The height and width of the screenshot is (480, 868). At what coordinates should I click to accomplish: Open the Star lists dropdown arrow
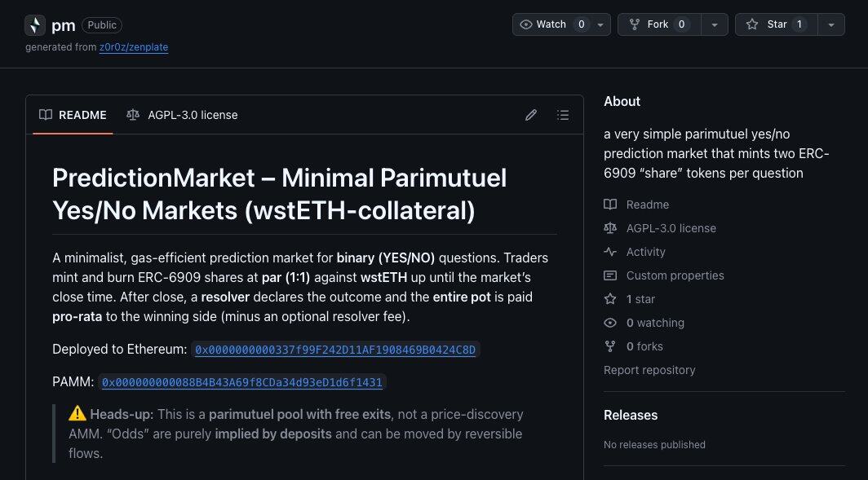831,24
